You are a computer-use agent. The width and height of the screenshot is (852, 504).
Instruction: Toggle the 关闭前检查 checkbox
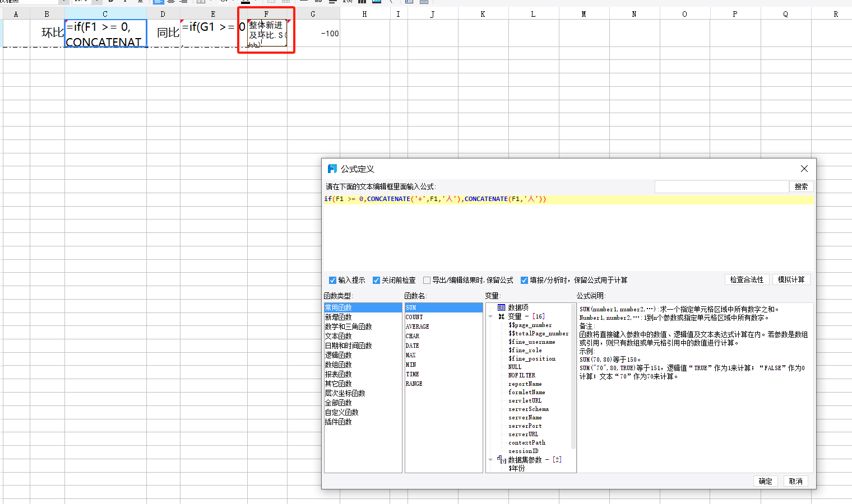376,280
